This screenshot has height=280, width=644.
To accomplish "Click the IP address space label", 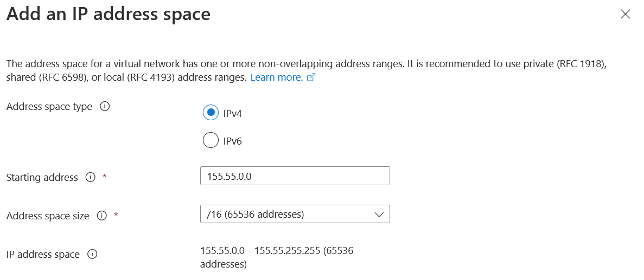I will (43, 255).
